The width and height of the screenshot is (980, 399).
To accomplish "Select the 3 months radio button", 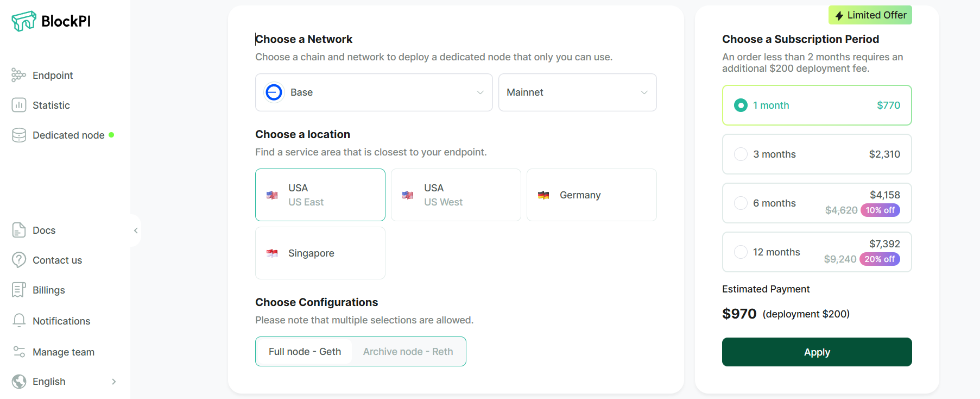I will [x=741, y=154].
